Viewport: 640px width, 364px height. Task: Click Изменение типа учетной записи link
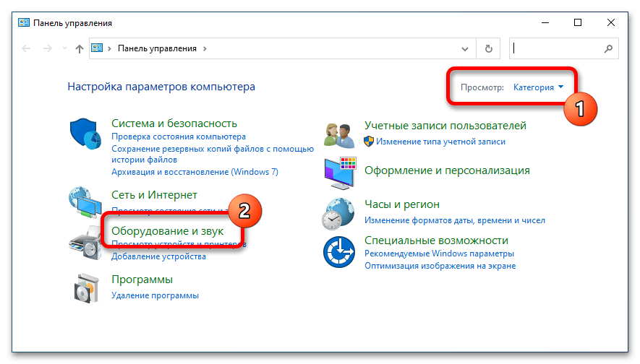[440, 142]
